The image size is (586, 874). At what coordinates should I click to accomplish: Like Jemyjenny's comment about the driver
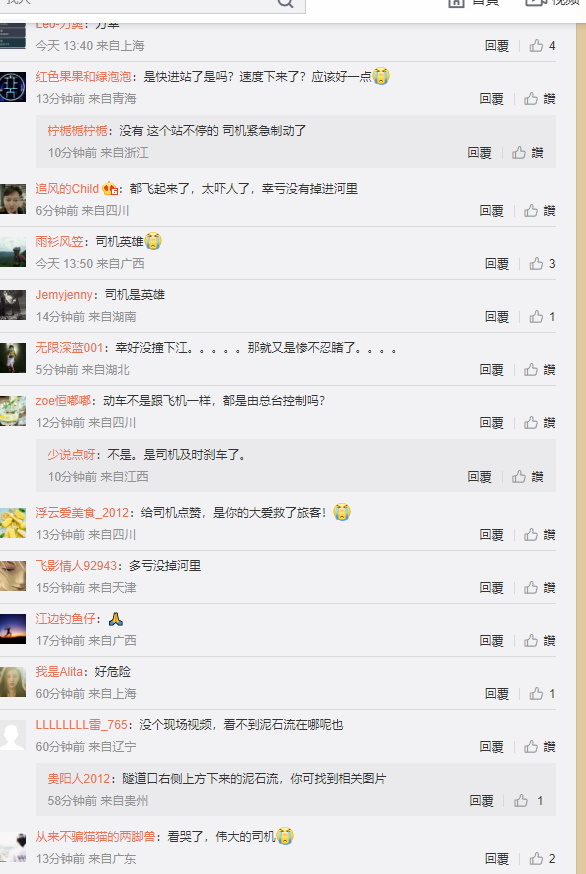click(x=542, y=317)
